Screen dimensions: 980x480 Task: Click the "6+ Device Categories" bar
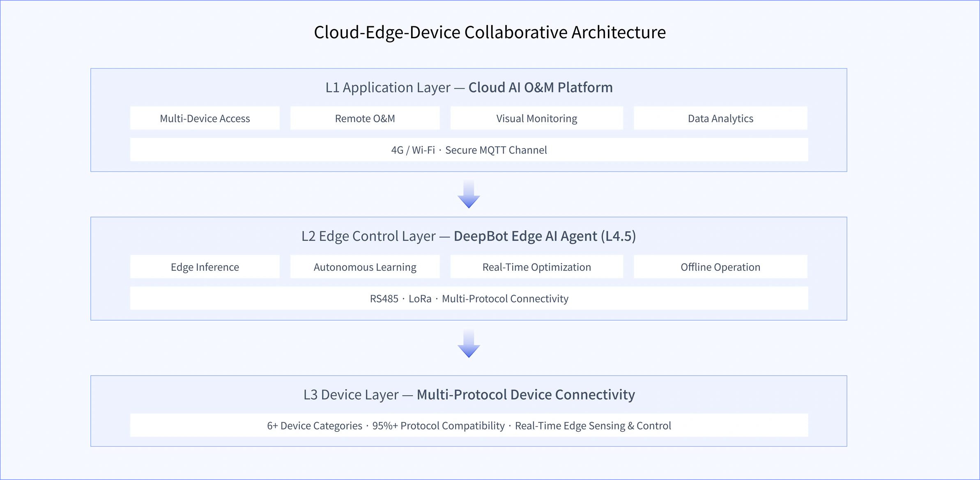click(x=469, y=425)
